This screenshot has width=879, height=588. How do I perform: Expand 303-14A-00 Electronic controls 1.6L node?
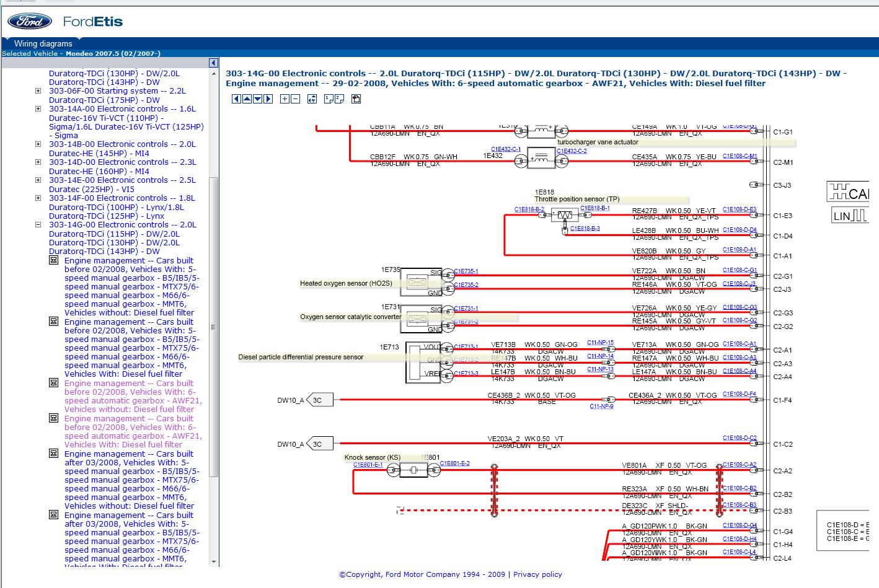(38, 109)
